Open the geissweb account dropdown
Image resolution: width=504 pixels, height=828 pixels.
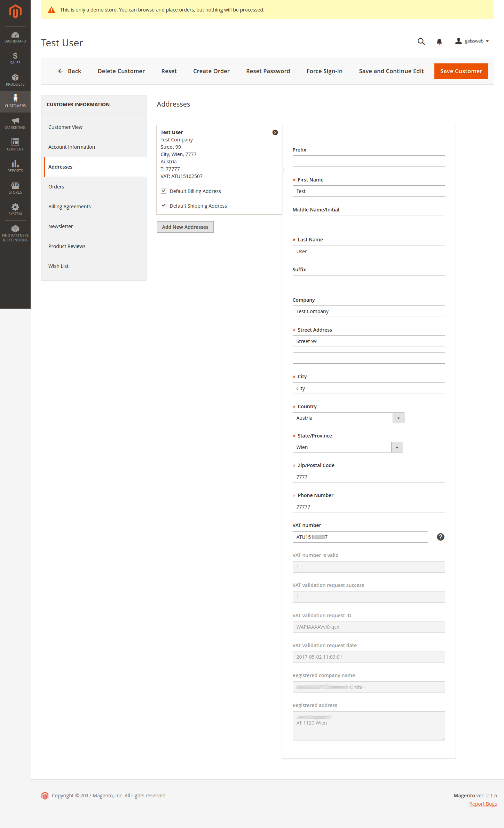472,41
